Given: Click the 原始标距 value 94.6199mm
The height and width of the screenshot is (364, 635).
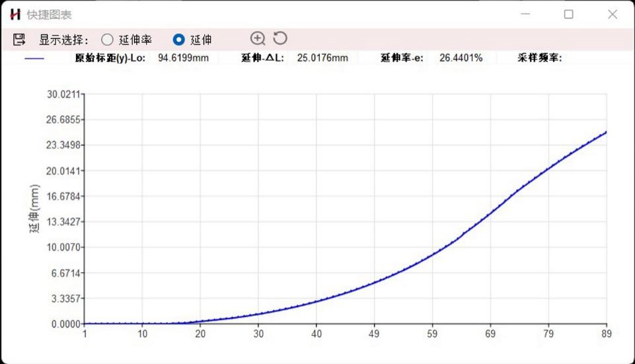Looking at the screenshot, I should tap(183, 58).
